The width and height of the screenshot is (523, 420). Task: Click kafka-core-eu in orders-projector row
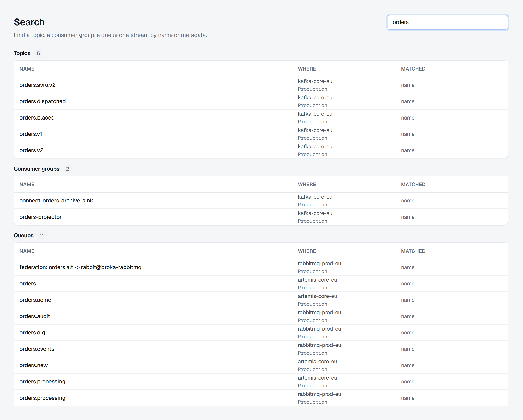point(315,213)
